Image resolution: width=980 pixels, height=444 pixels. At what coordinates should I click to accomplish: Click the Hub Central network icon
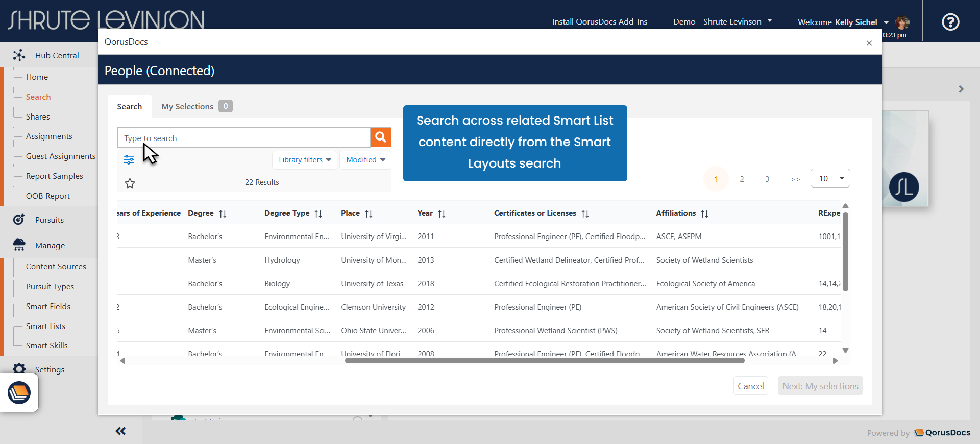(x=19, y=55)
